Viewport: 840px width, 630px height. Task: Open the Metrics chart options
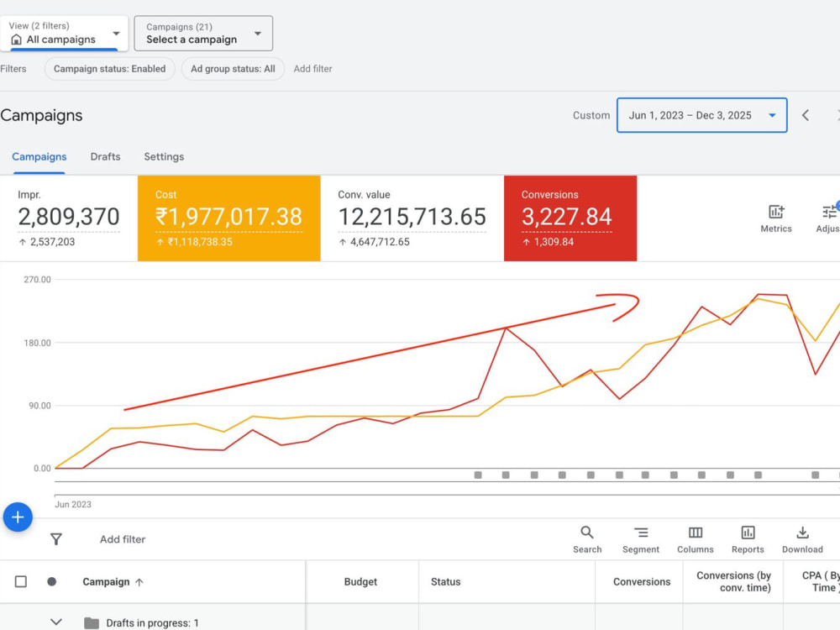(x=775, y=218)
